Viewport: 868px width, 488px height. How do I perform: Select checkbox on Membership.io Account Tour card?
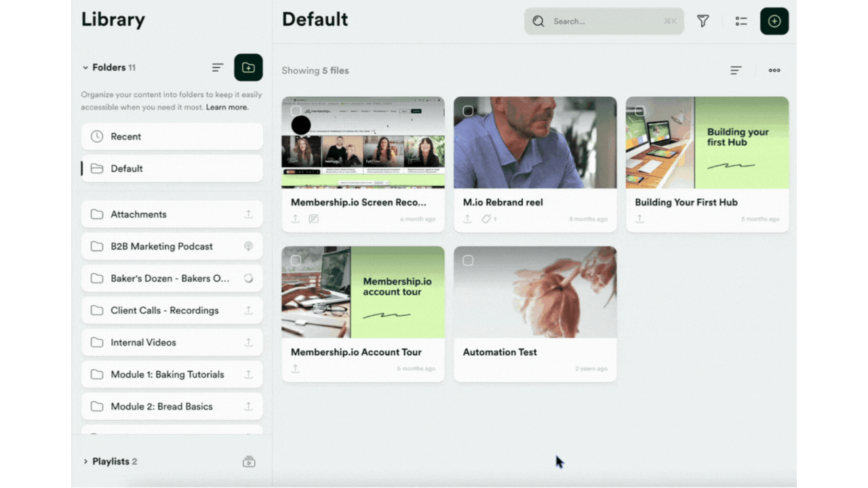pyautogui.click(x=296, y=260)
